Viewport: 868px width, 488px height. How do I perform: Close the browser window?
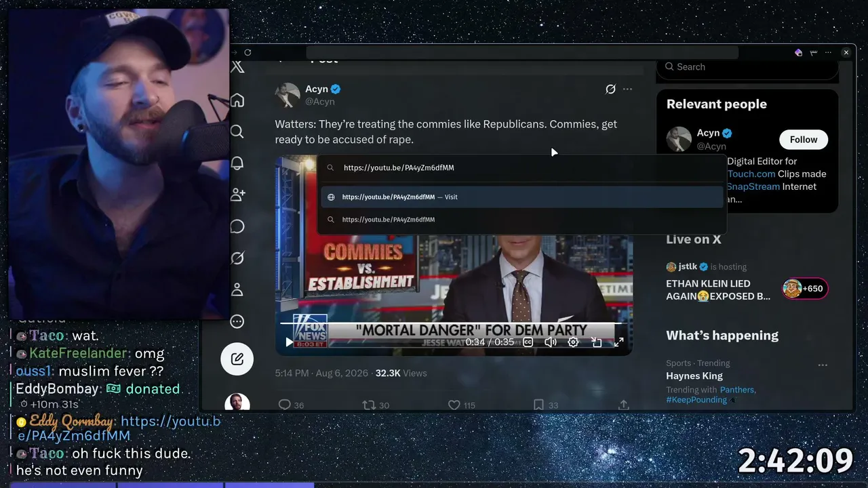pos(846,53)
